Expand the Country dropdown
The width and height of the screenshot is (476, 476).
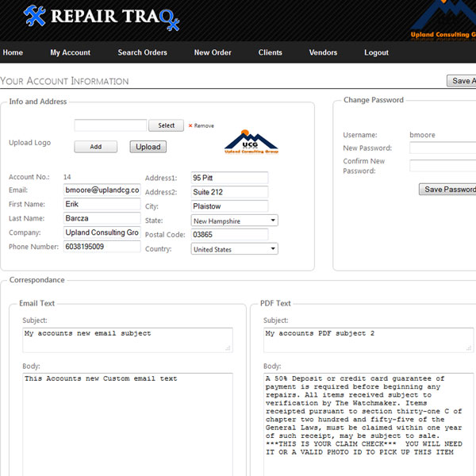(235, 249)
